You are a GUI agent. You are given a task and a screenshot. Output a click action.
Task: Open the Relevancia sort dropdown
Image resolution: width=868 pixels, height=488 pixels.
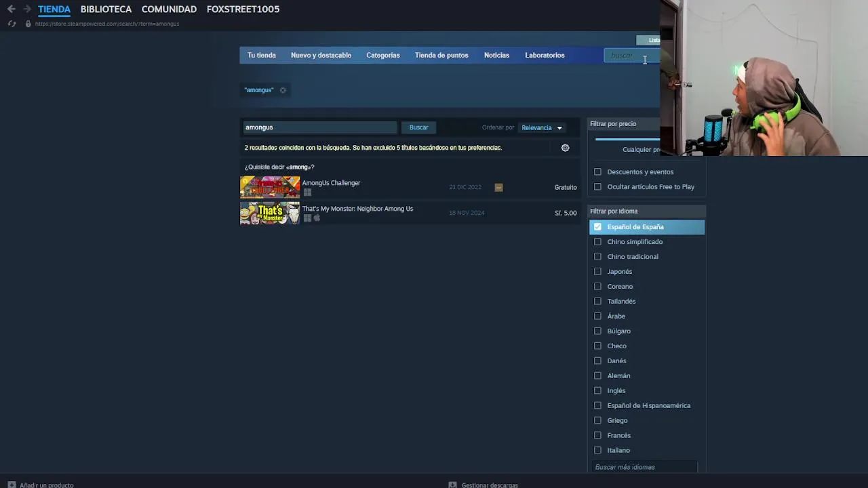(x=542, y=127)
